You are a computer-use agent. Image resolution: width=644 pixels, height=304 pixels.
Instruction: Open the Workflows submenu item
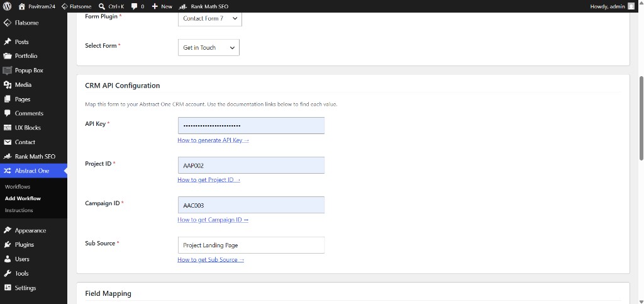pos(18,186)
